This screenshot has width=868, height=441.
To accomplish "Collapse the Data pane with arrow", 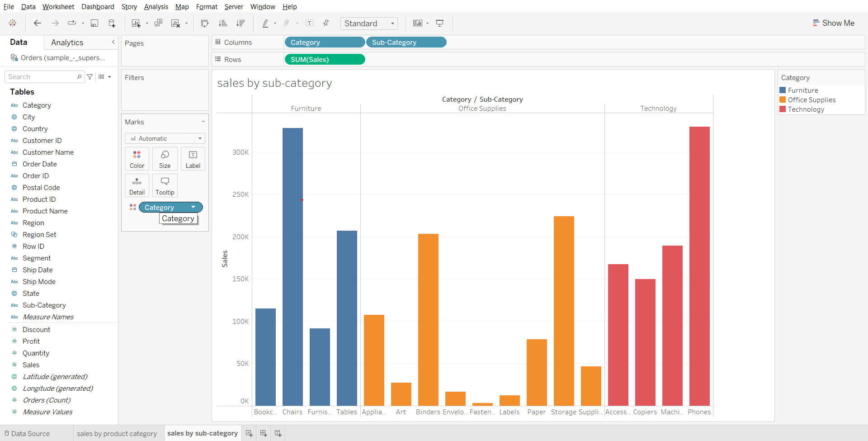I will (x=113, y=42).
